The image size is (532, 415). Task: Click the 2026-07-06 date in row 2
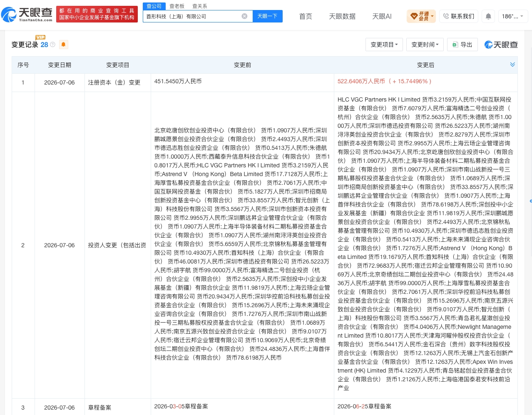pyautogui.click(x=60, y=245)
